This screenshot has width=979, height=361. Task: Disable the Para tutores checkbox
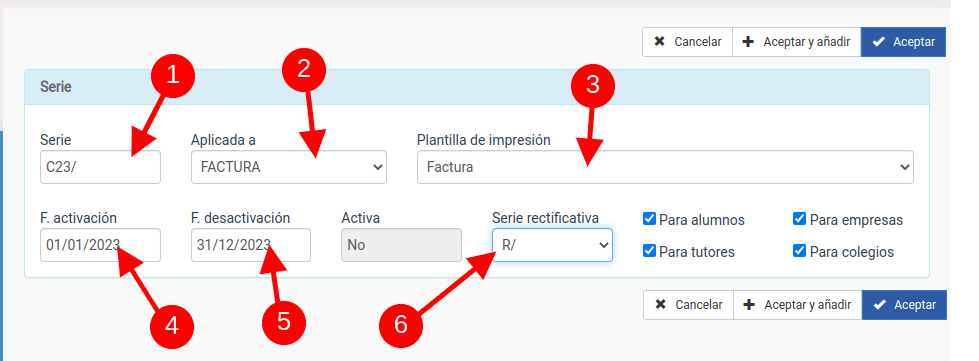pyautogui.click(x=649, y=251)
